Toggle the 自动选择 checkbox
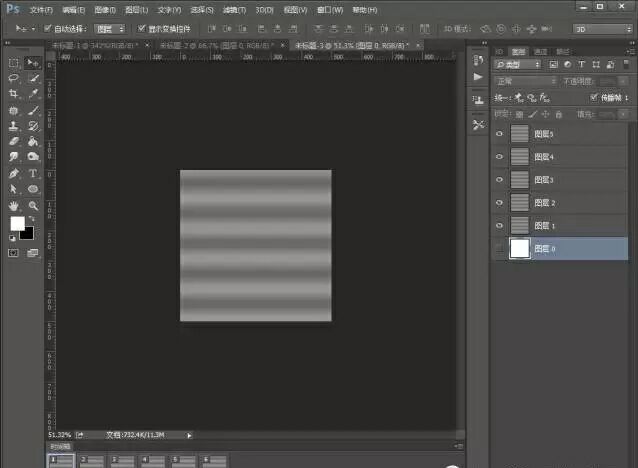The image size is (638, 468). 48,29
